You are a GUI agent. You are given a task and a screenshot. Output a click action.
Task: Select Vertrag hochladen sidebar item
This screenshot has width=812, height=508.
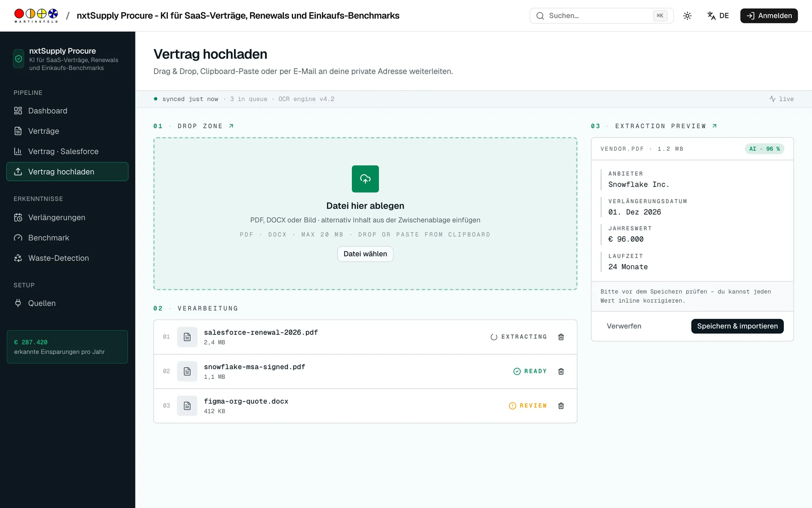67,171
